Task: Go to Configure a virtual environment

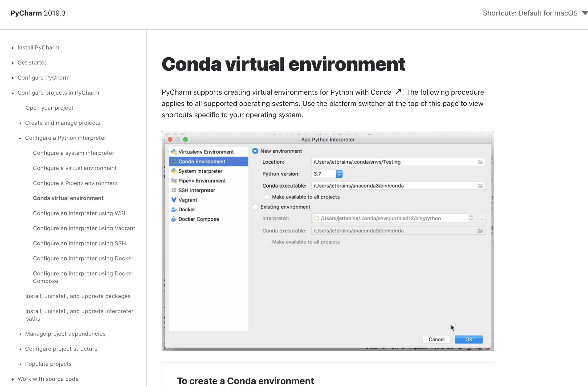Action: (75, 168)
